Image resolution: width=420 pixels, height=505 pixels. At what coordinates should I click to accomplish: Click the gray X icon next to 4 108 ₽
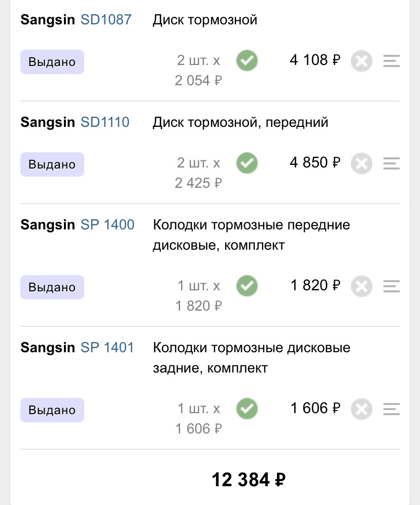[x=362, y=60]
